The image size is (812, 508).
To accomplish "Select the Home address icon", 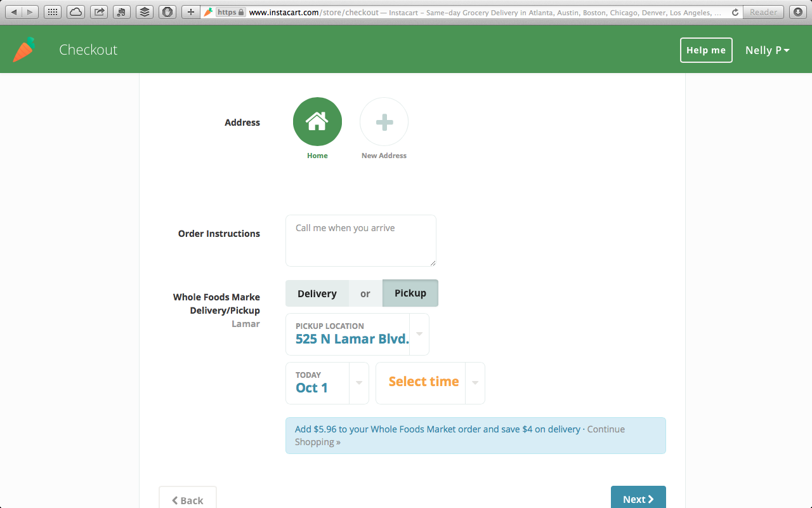I will (x=317, y=122).
